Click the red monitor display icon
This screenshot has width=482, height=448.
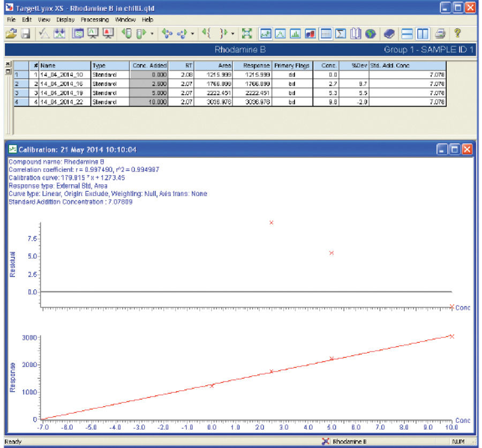108,33
